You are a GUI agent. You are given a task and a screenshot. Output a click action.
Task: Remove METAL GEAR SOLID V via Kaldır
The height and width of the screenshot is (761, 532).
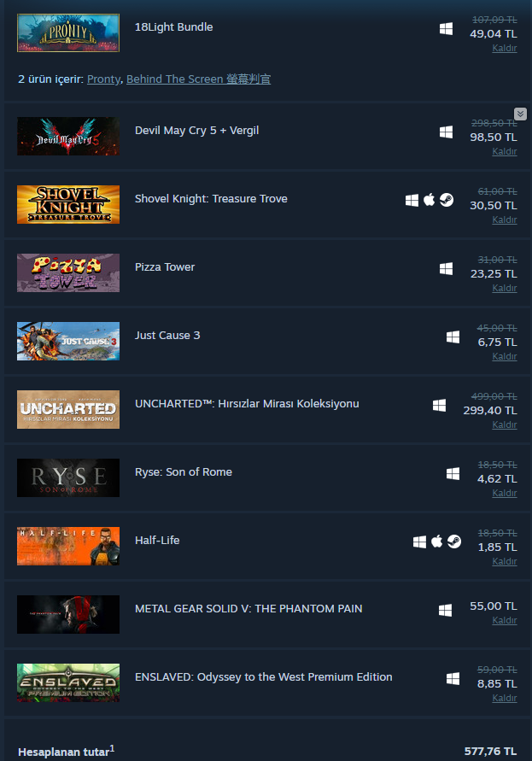pyautogui.click(x=505, y=620)
